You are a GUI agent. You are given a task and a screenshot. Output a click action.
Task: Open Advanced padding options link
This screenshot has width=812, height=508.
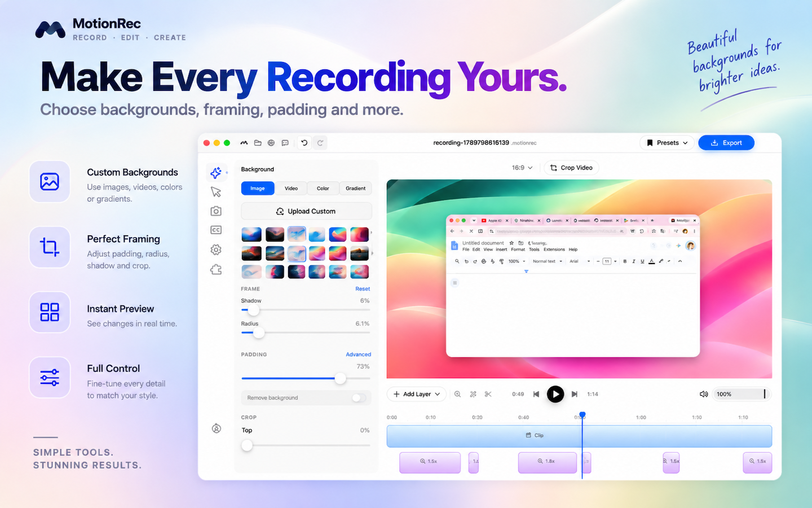click(x=359, y=354)
